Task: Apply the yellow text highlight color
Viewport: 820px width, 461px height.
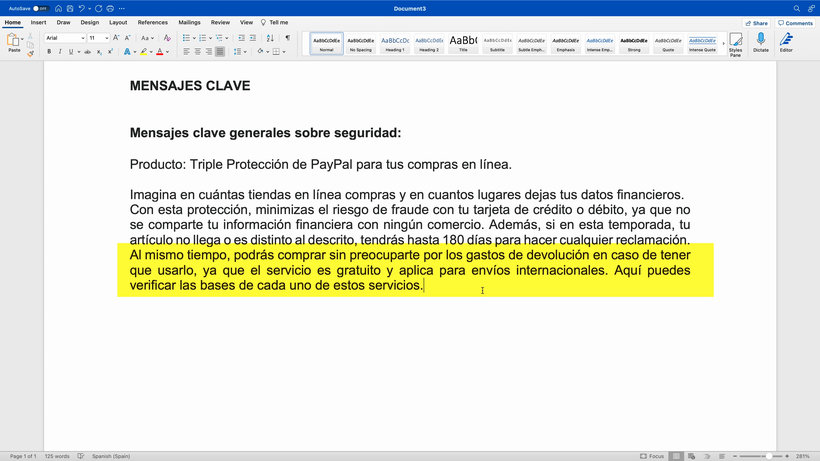Action: [x=143, y=52]
